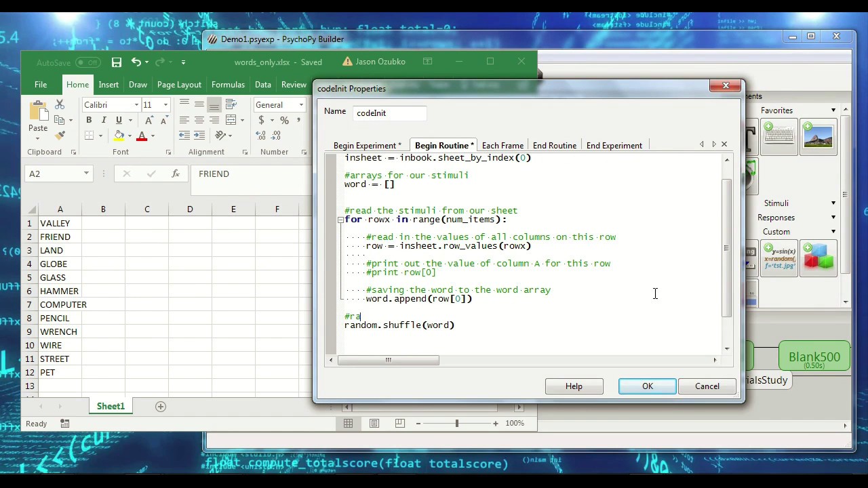Click Page Layout view icon in Excel status bar

(374, 424)
